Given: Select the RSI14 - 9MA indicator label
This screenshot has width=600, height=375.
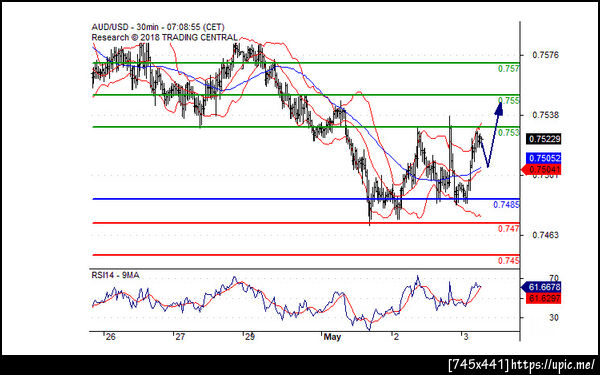Looking at the screenshot, I should tap(116, 275).
